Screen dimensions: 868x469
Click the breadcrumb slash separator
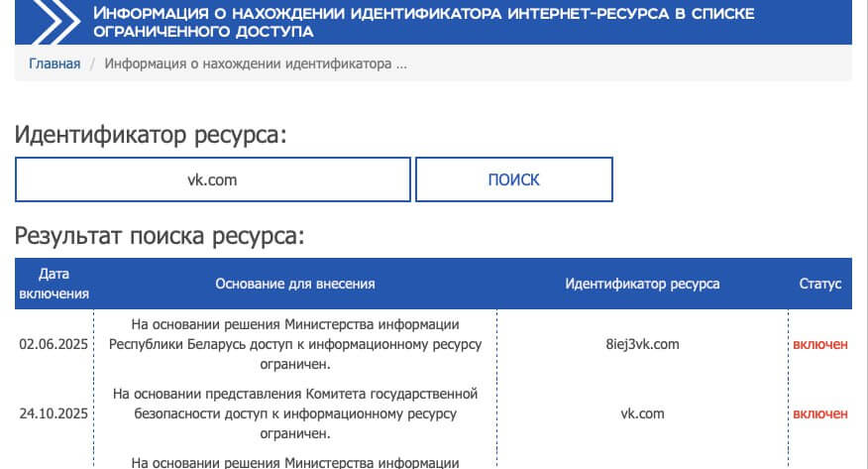[92, 64]
